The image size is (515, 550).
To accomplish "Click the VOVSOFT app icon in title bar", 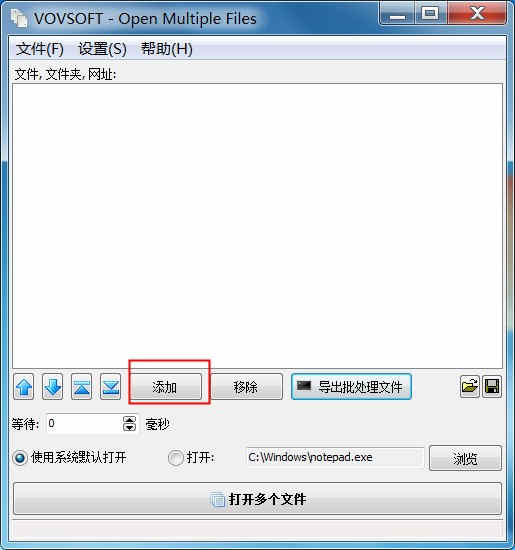I will (19, 18).
